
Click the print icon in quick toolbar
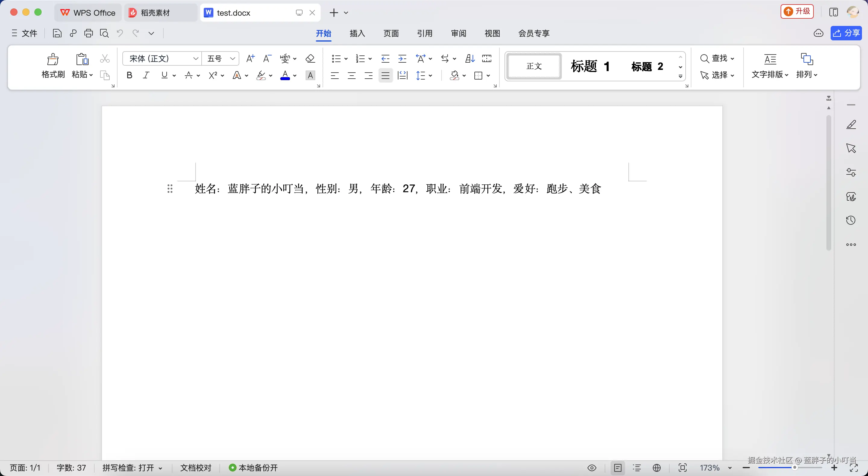pyautogui.click(x=89, y=33)
